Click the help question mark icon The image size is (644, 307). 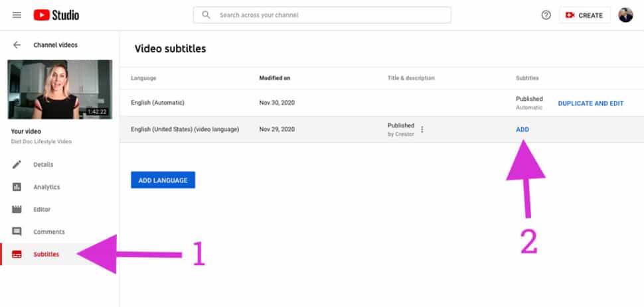click(x=546, y=15)
